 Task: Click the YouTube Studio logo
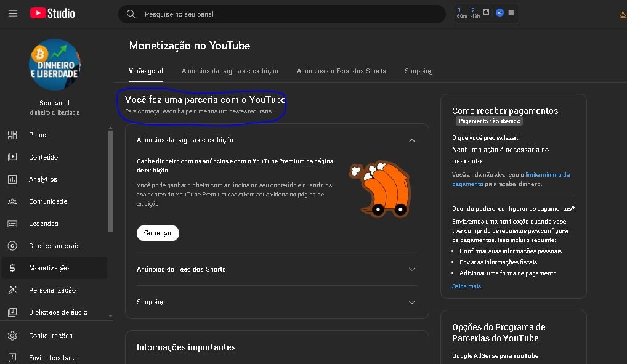click(x=52, y=13)
